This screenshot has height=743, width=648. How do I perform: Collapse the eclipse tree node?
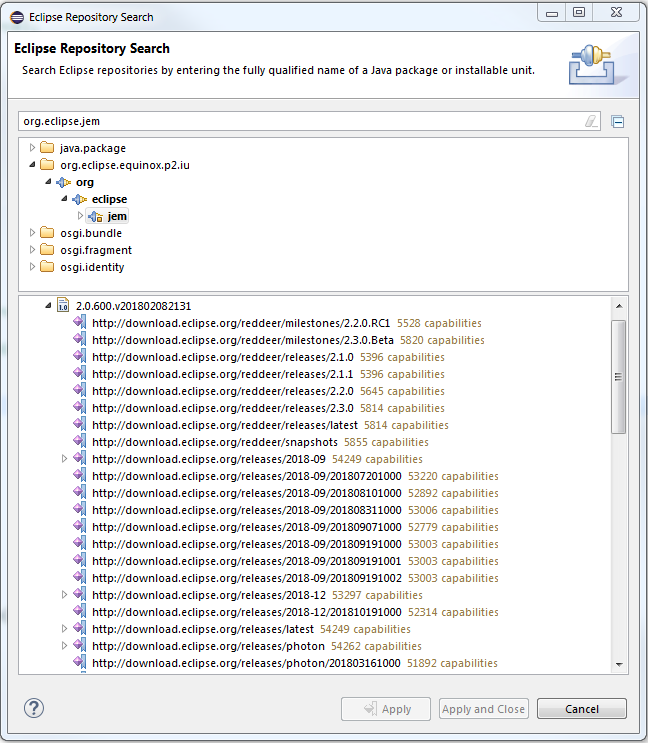point(64,199)
